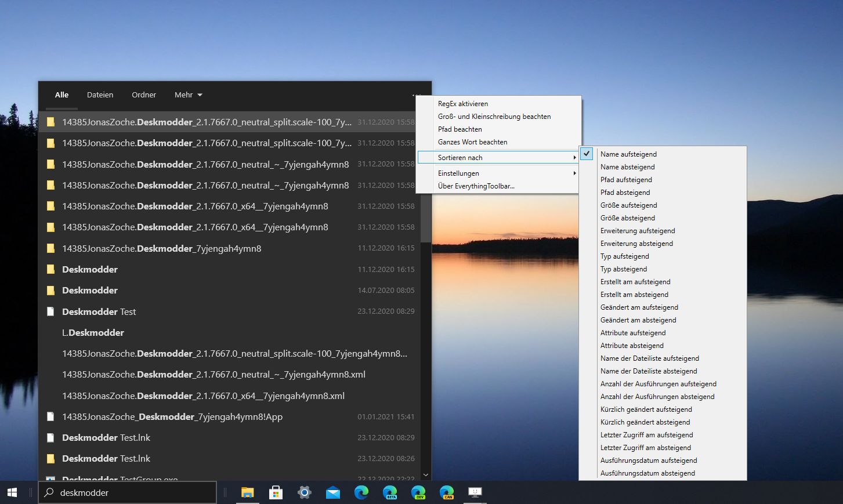Click the search magnifier icon beside deskmodder
The image size is (843, 504).
[49, 492]
